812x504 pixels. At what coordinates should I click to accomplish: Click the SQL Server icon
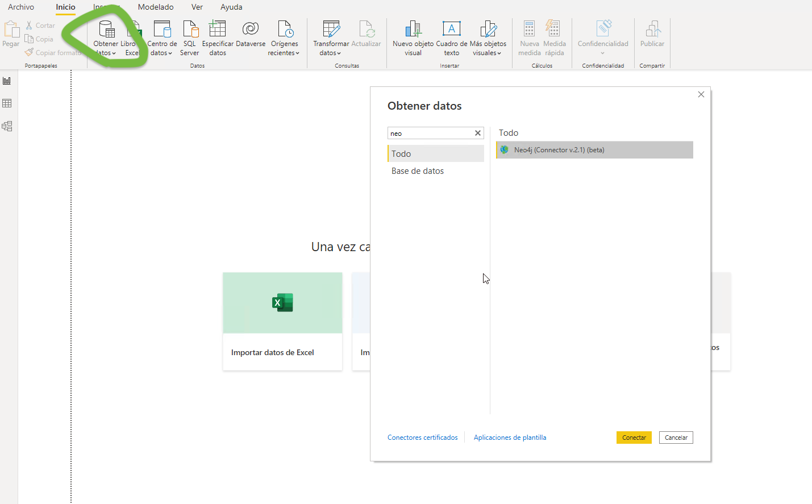click(190, 30)
